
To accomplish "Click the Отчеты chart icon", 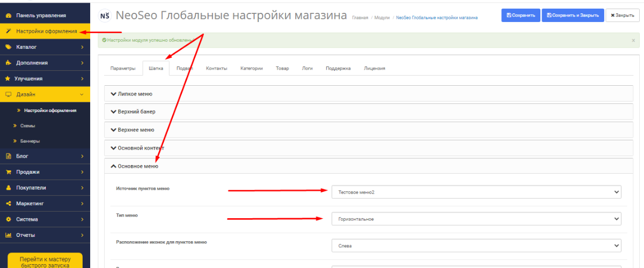I will pyautogui.click(x=8, y=235).
